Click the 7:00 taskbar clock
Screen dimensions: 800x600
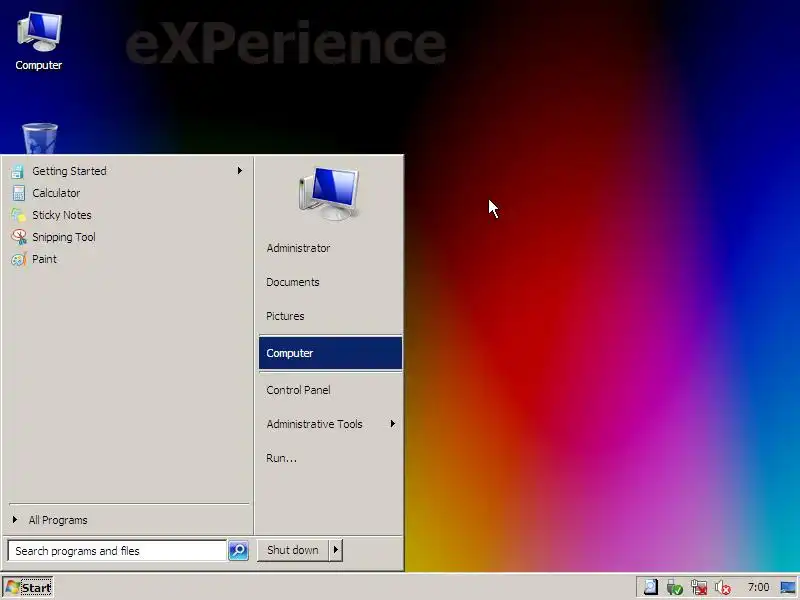click(758, 587)
